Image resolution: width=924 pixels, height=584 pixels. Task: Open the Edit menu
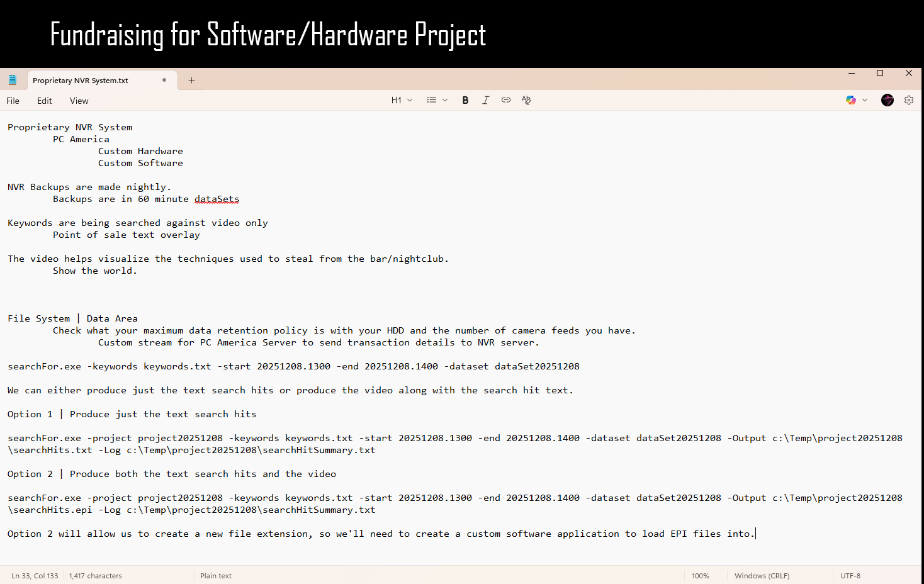tap(45, 101)
